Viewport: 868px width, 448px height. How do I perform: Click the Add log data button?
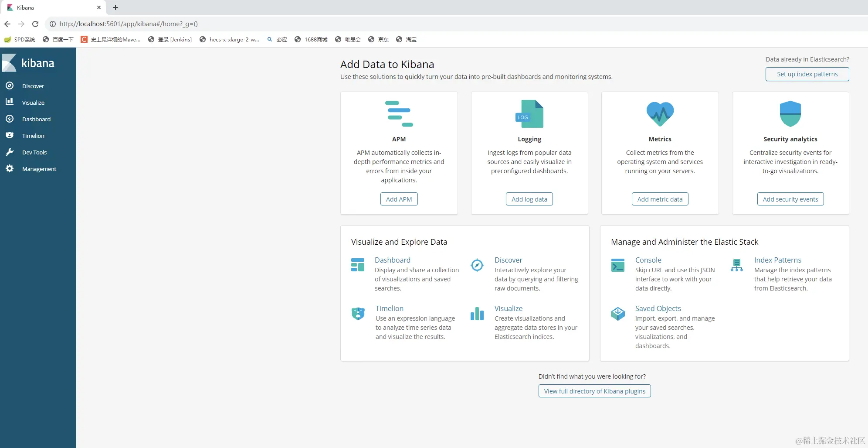coord(529,199)
